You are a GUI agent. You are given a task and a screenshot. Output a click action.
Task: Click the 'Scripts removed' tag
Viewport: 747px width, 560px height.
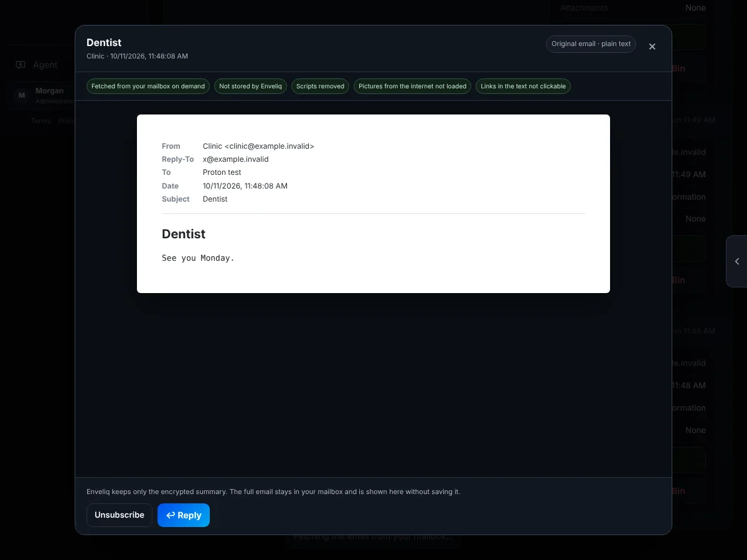[x=320, y=86]
